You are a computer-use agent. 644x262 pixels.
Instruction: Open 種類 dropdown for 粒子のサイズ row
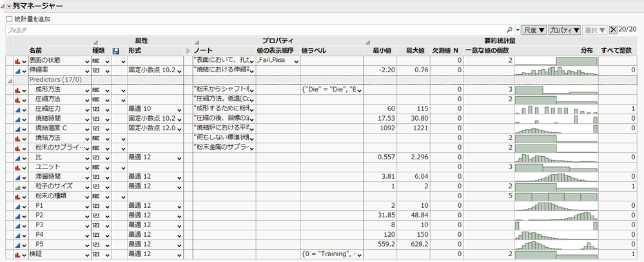[x=108, y=187]
